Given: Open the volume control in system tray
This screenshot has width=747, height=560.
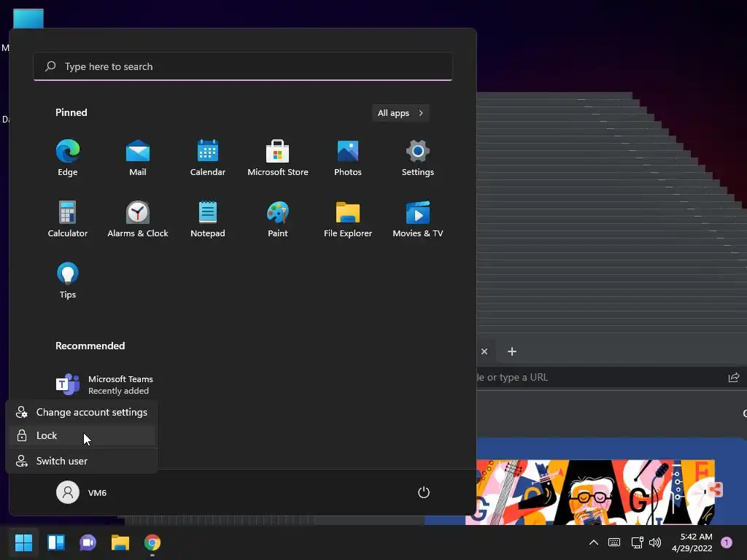Looking at the screenshot, I should [x=655, y=542].
